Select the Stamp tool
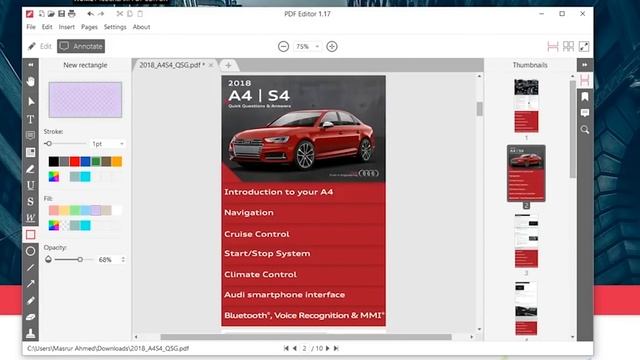 (31, 333)
